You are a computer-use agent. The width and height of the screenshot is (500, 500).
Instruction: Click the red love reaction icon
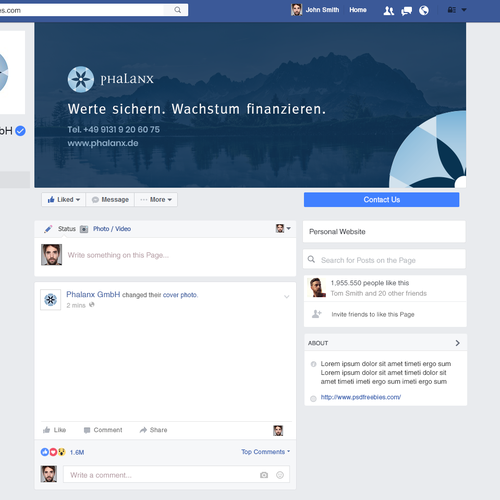53,452
